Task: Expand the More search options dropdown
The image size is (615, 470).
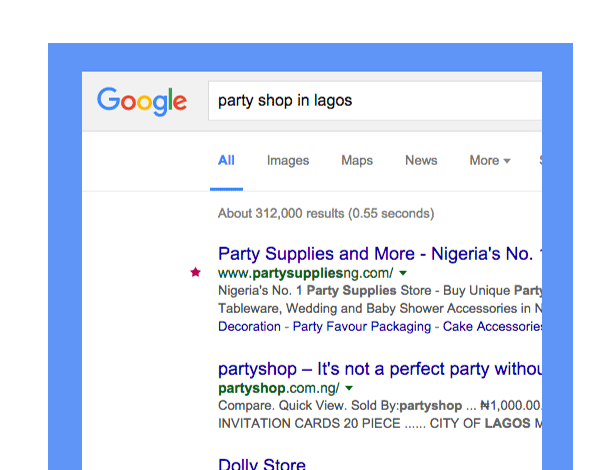Action: coord(490,160)
